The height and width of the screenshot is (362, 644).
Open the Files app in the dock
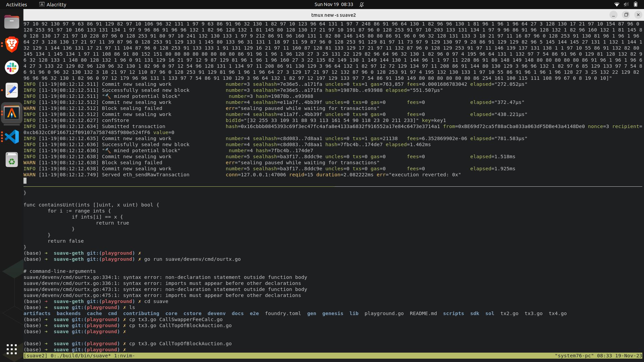(12, 22)
